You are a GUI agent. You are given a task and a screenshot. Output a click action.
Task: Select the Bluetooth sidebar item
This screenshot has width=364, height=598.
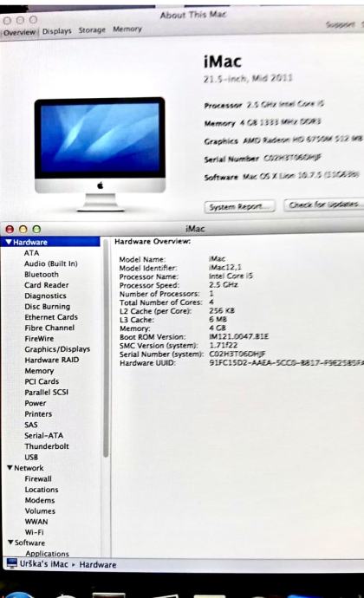pyautogui.click(x=42, y=274)
